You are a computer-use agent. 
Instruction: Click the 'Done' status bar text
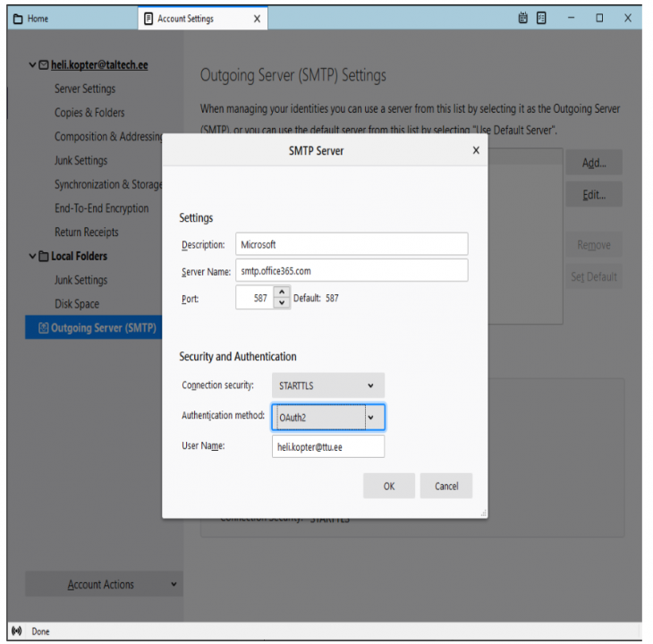coord(41,631)
